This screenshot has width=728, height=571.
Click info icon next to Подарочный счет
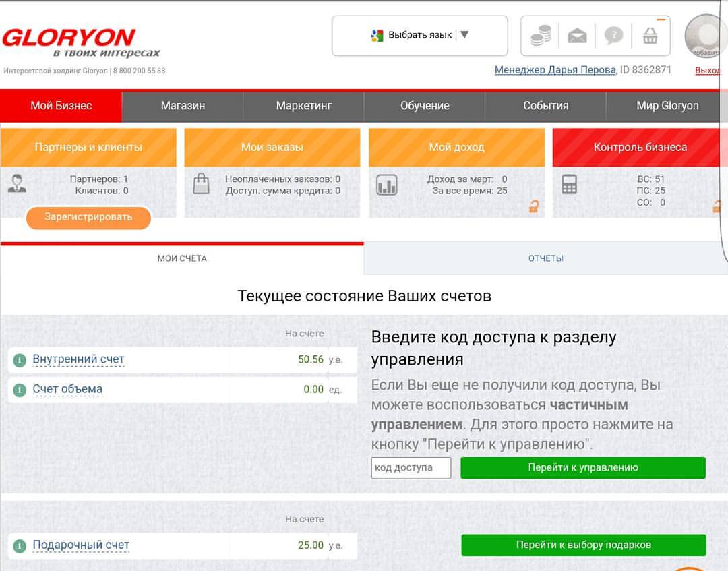(x=20, y=545)
